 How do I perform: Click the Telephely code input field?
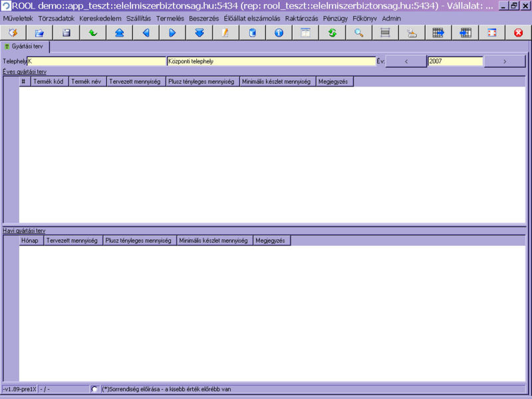point(96,61)
